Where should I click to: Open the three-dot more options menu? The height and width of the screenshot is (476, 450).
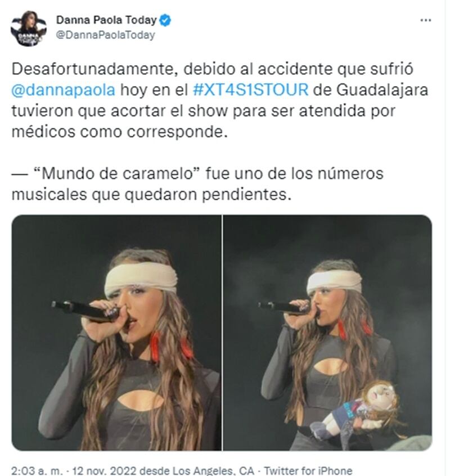click(425, 20)
